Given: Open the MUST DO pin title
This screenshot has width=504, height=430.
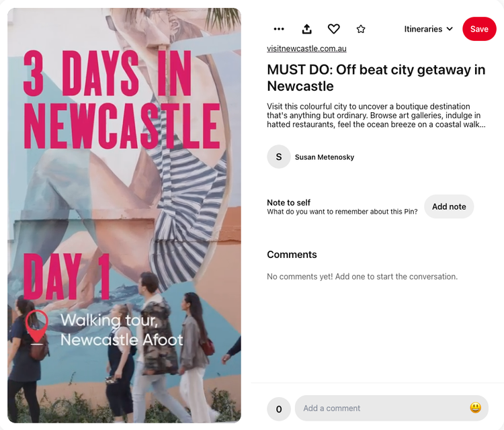Looking at the screenshot, I should (x=376, y=78).
